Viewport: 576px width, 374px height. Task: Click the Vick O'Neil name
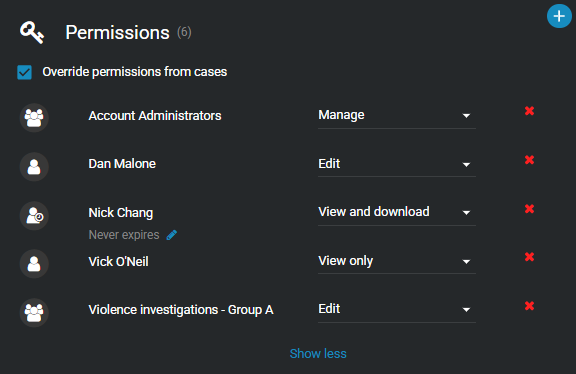coord(118,262)
